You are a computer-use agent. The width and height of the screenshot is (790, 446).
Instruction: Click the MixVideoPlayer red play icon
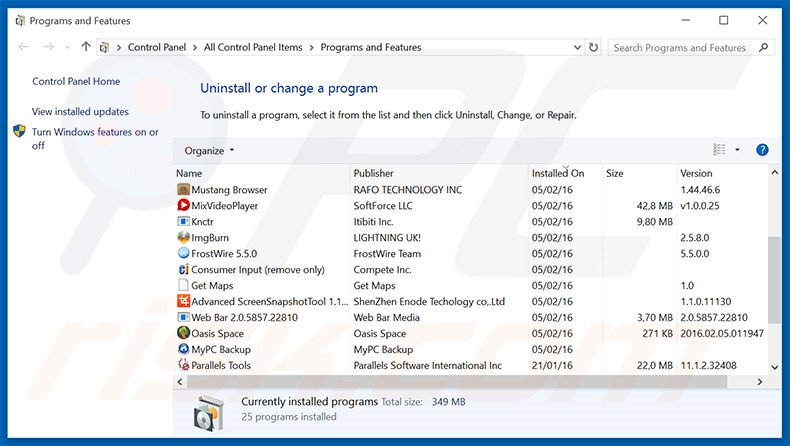(x=183, y=206)
